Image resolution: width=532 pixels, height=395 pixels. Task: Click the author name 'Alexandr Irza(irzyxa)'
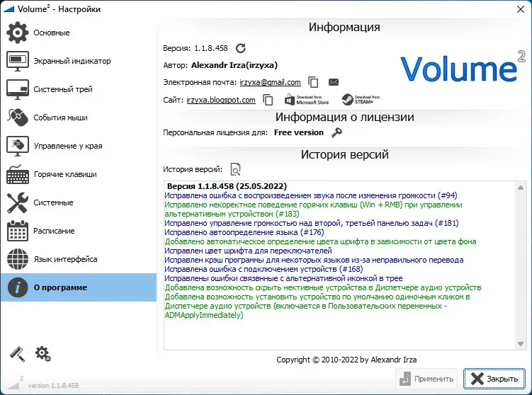tap(234, 65)
